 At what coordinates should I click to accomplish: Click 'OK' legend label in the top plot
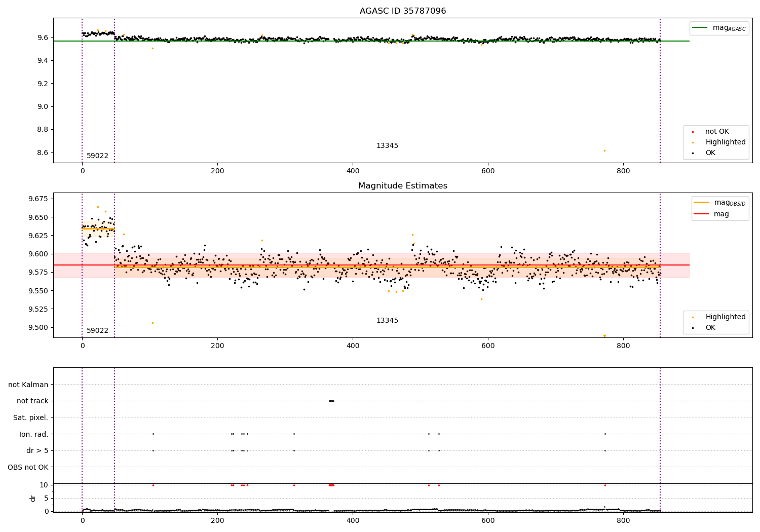710,153
